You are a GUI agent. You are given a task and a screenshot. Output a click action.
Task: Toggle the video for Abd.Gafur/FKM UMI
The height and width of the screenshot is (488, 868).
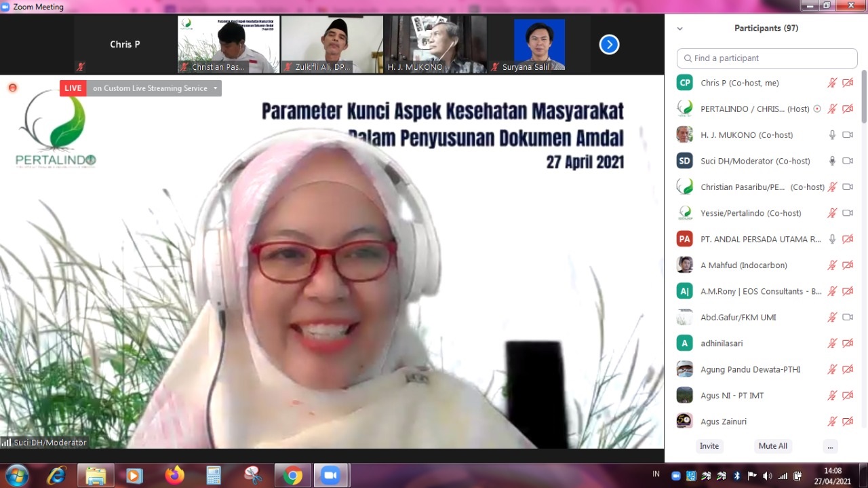click(847, 317)
